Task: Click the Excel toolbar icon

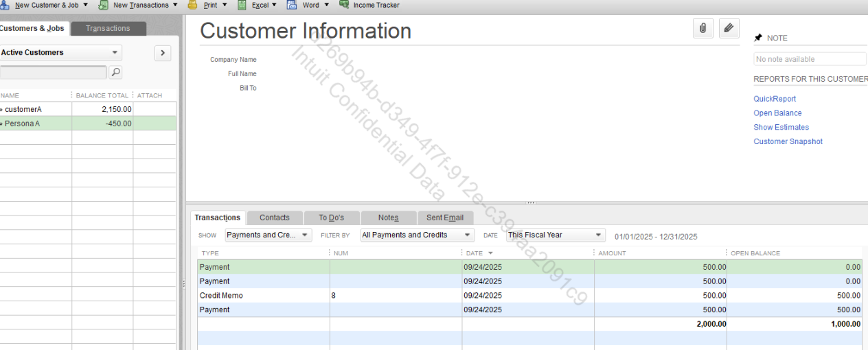Action: pyautogui.click(x=242, y=5)
